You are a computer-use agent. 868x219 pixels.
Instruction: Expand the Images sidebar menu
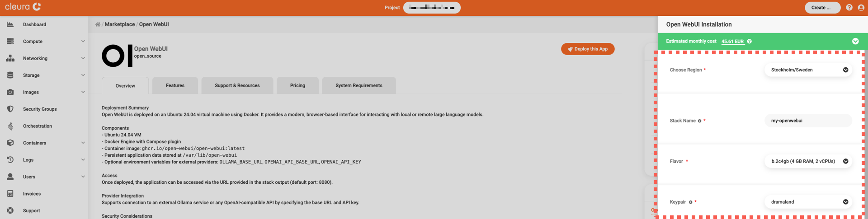tap(83, 92)
